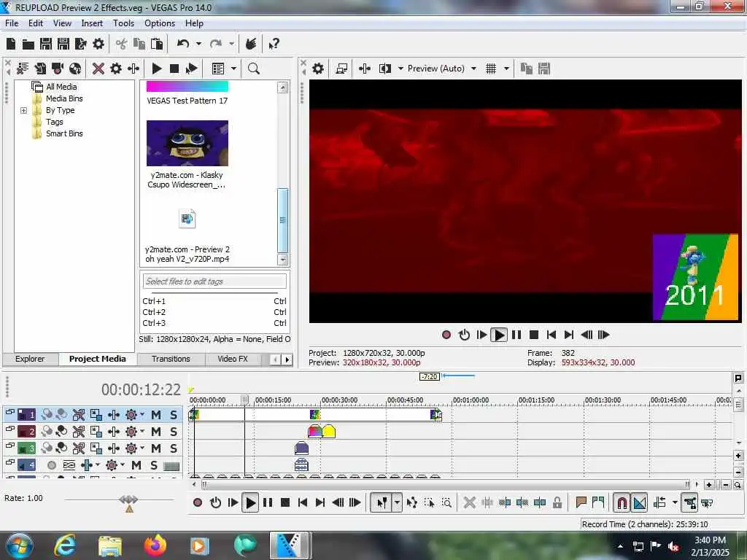Switch to the Video FX tab
The image size is (747, 560).
coord(233,359)
